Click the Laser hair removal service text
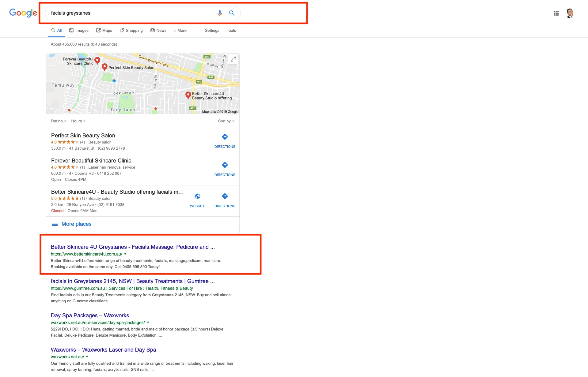Image resolution: width=588 pixels, height=377 pixels. coord(112,167)
